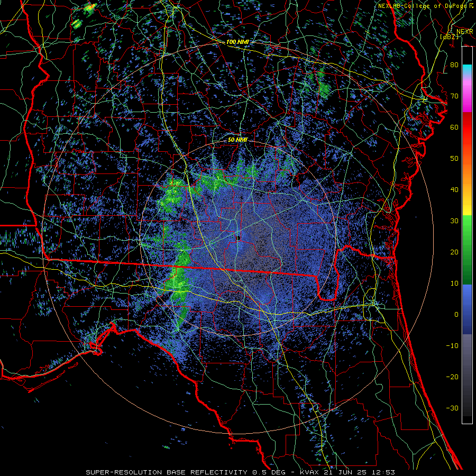Click the 40 dBZ legend value

(454, 190)
